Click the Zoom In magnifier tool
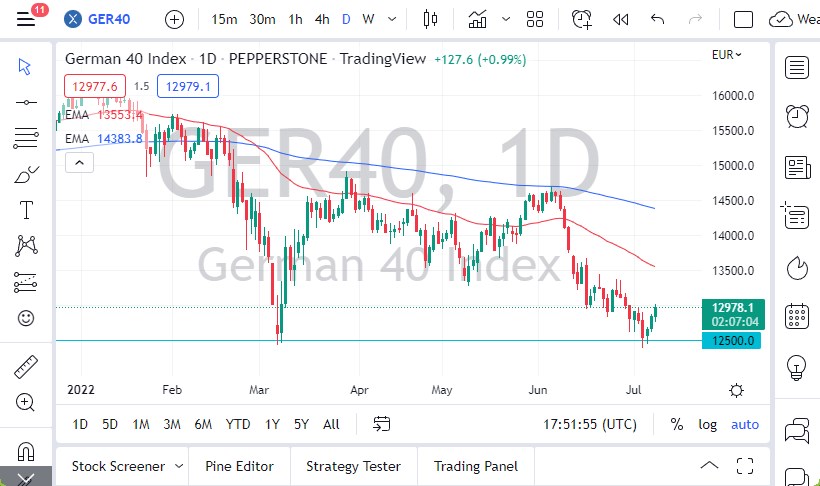The width and height of the screenshot is (820, 486). pyautogui.click(x=26, y=402)
